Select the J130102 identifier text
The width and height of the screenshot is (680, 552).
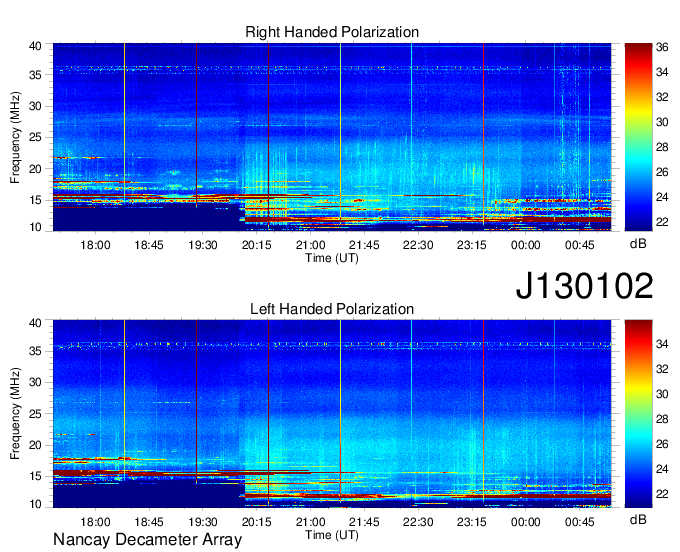click(x=584, y=286)
